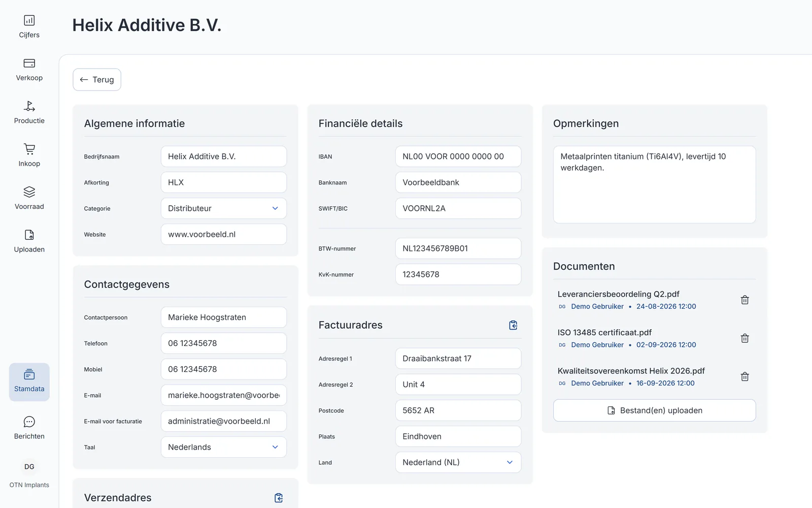Open Kwaliteitsovereenkomst Helix 2026.pdf
This screenshot has width=812, height=508.
click(631, 371)
